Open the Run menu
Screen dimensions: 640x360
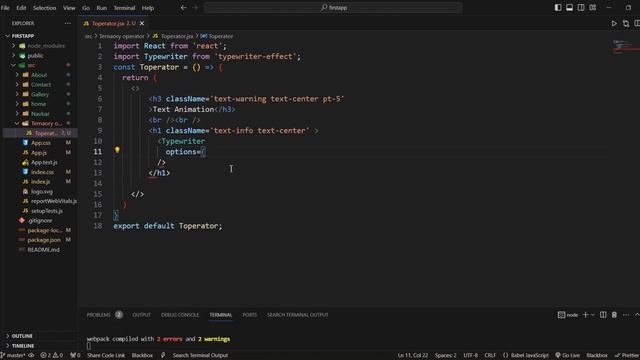102,8
